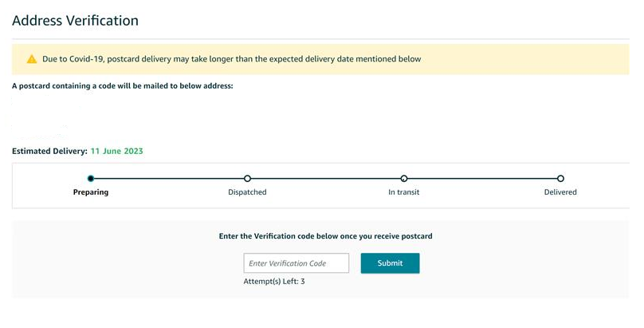Viewport: 644px width, 328px height.
Task: Click the Delivered step circle marker
Action: 560,179
